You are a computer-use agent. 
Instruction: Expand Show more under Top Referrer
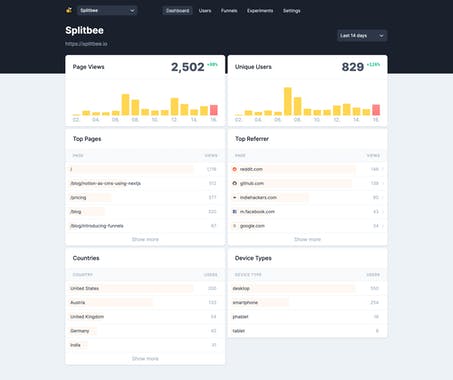[x=307, y=239]
